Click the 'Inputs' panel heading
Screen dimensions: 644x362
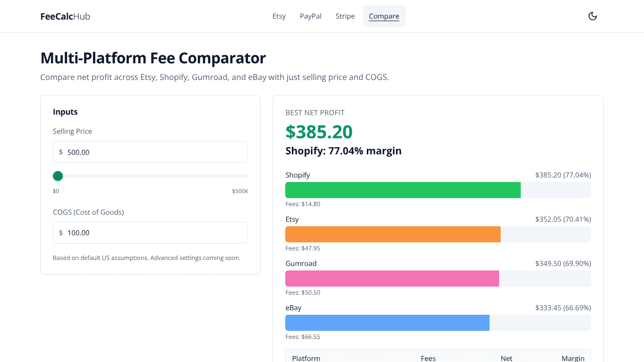point(65,112)
